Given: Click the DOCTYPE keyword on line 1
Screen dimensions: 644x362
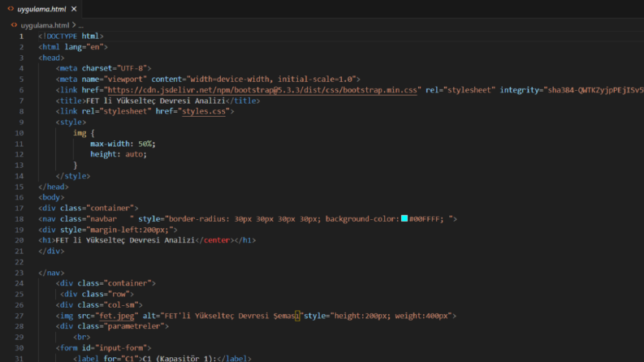Looking at the screenshot, I should 62,36.
